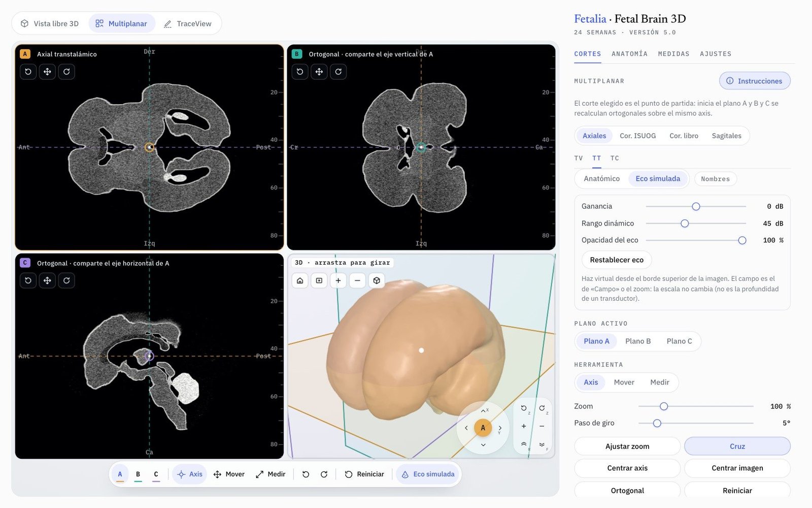Switch to TraceView mode

pyautogui.click(x=188, y=23)
